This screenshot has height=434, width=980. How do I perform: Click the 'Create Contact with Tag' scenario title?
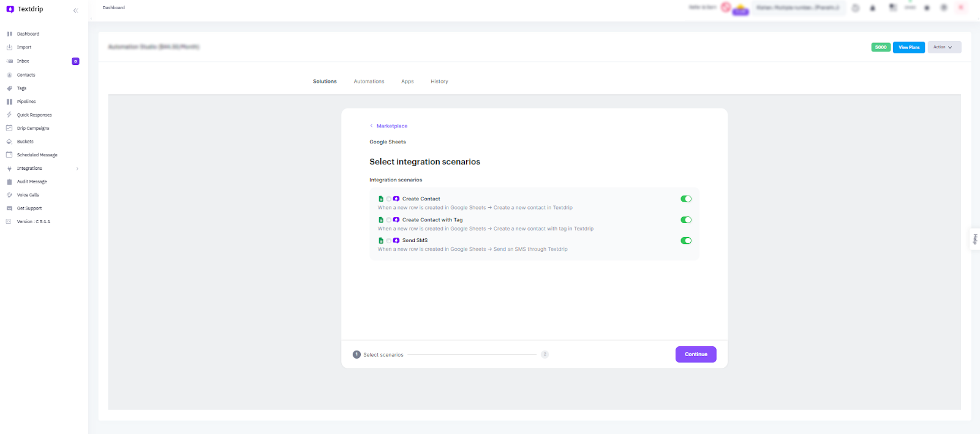(432, 219)
